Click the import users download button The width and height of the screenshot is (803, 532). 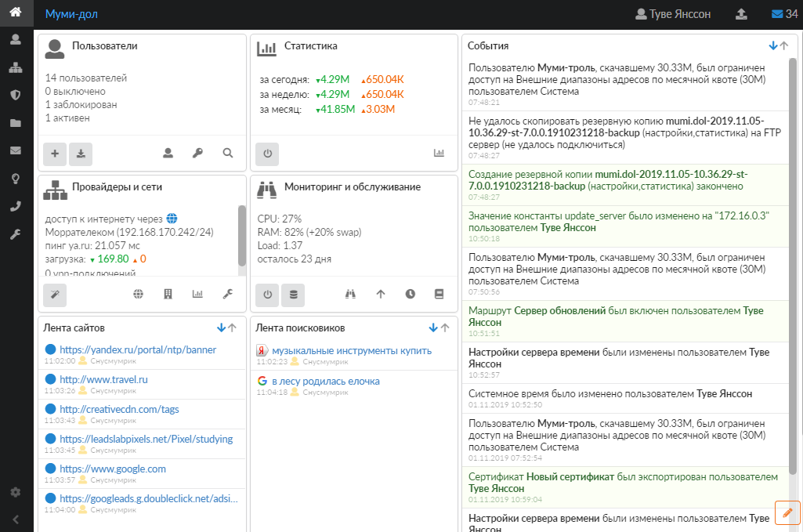pyautogui.click(x=81, y=154)
